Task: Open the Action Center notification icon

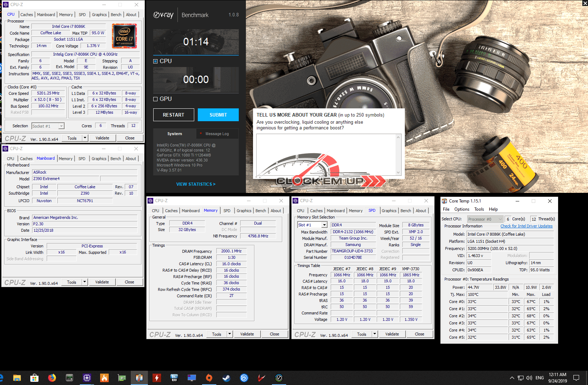Action: [576, 378]
